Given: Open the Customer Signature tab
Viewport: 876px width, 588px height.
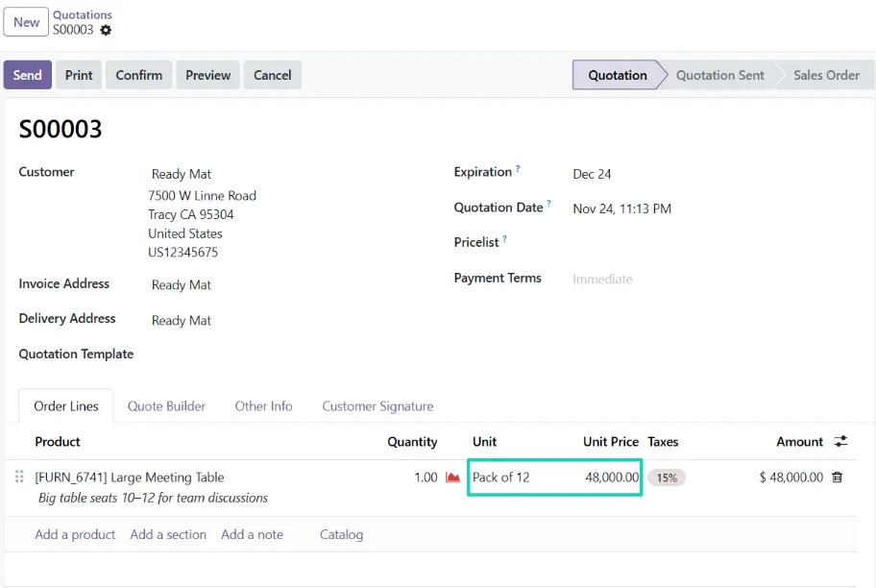Looking at the screenshot, I should tap(377, 405).
